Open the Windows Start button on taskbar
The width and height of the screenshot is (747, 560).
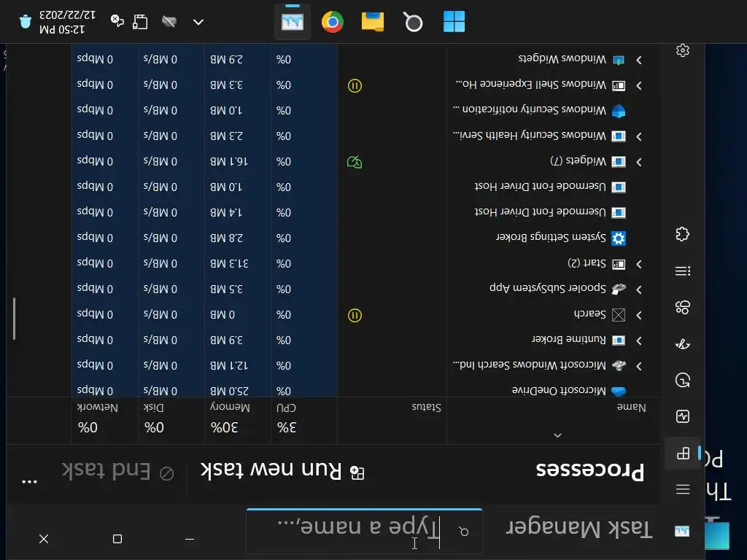[454, 22]
